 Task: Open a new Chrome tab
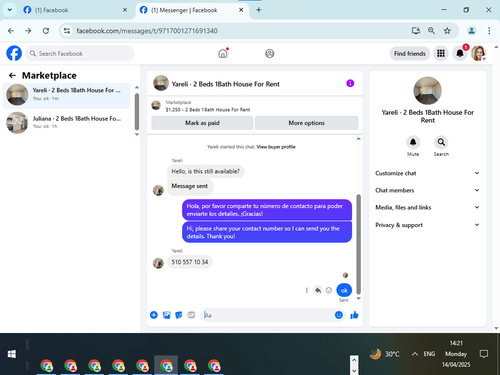coord(259,10)
